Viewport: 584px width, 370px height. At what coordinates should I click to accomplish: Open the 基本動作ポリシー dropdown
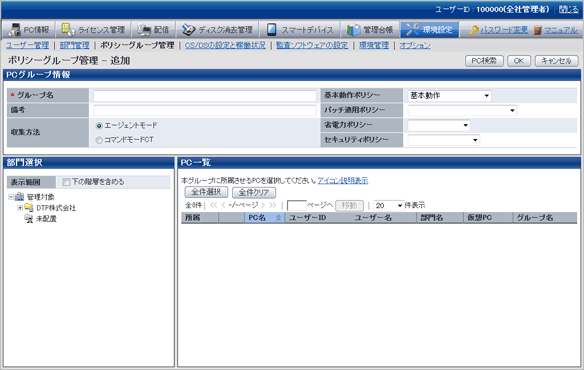click(x=450, y=96)
